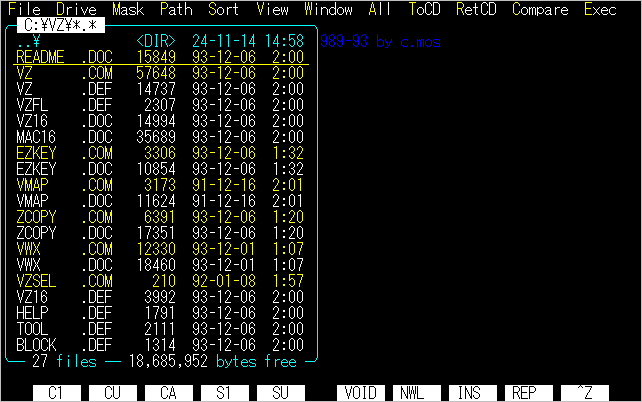The height and width of the screenshot is (402, 642).
Task: Select the MAC16 .DOC file row
Action: [160, 137]
